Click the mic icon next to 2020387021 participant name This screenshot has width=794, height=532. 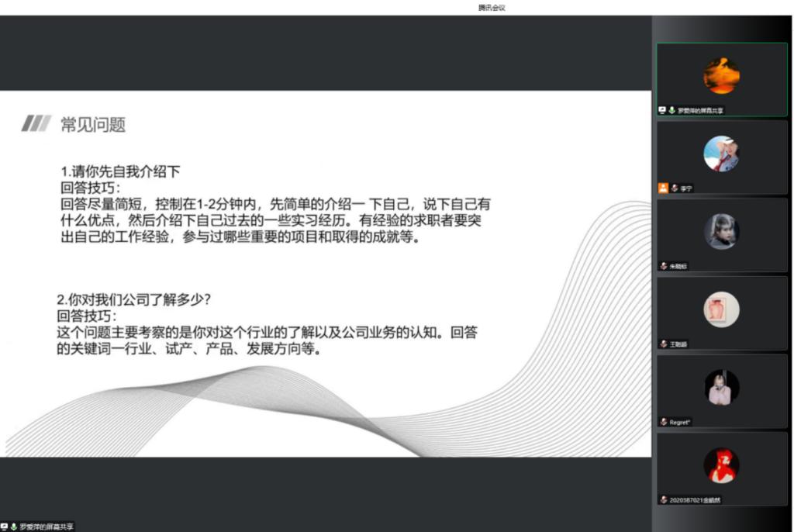pyautogui.click(x=664, y=500)
